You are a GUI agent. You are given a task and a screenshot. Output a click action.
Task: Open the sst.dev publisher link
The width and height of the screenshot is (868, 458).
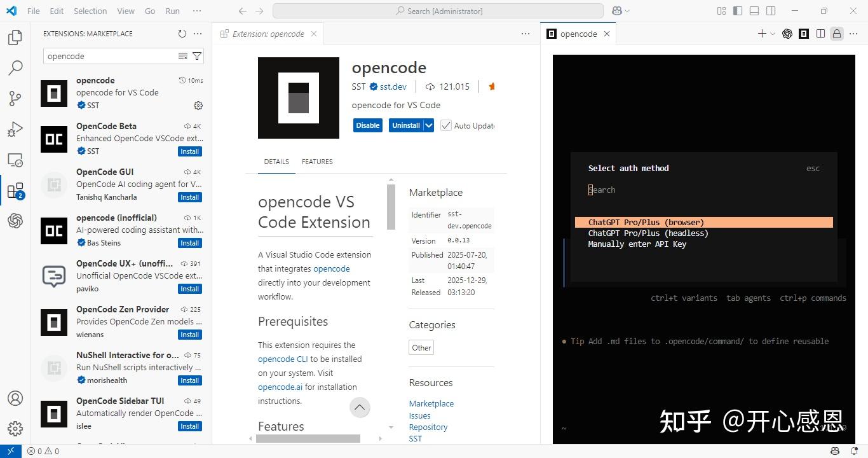point(392,87)
